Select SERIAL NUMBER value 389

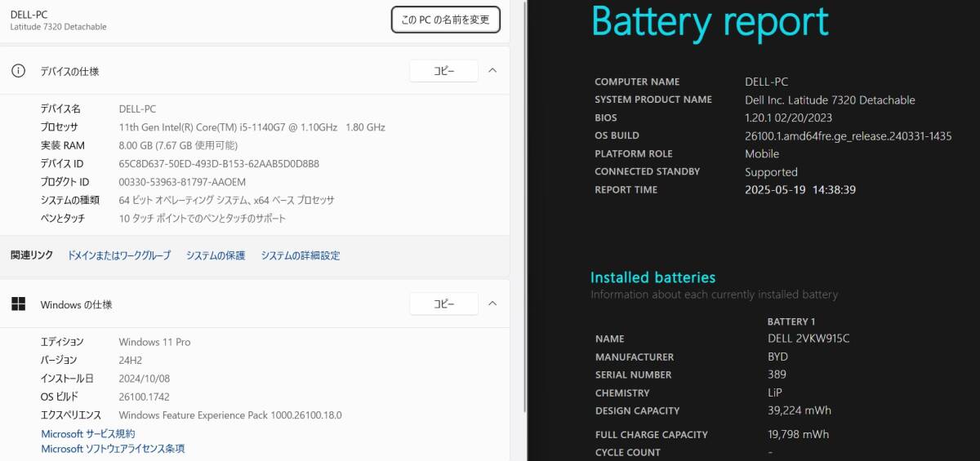pos(777,375)
